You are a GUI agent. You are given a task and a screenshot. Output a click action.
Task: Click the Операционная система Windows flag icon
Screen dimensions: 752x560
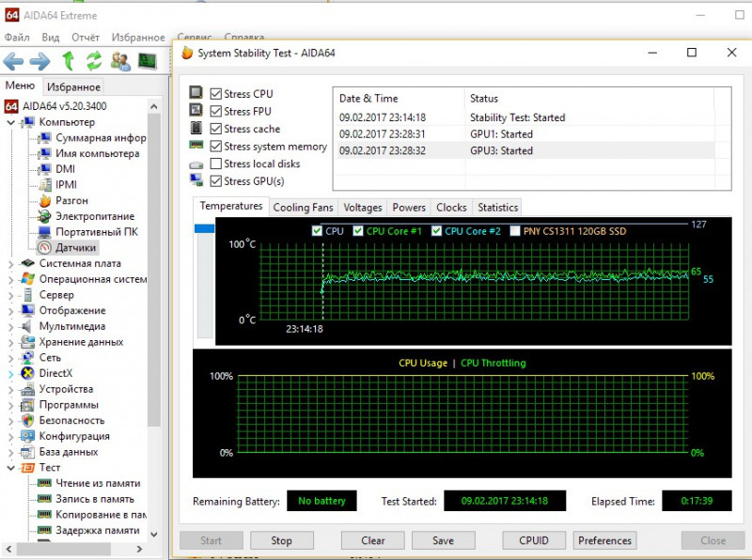[28, 279]
